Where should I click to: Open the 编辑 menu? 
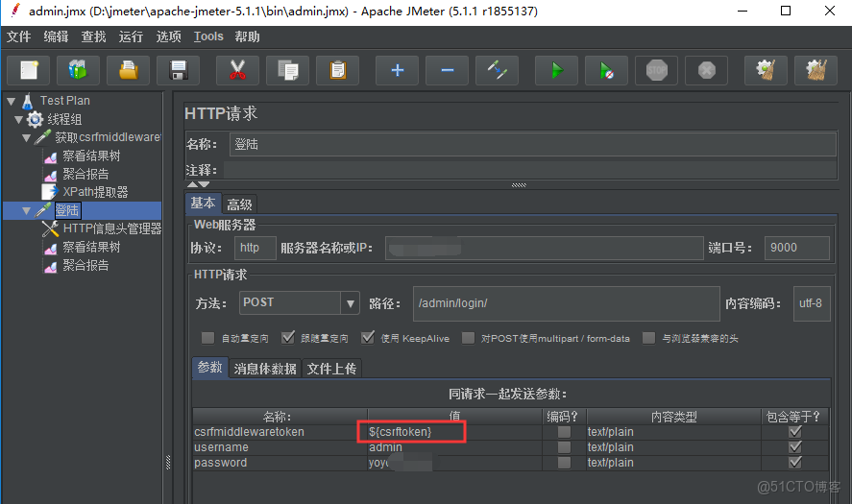coord(56,36)
